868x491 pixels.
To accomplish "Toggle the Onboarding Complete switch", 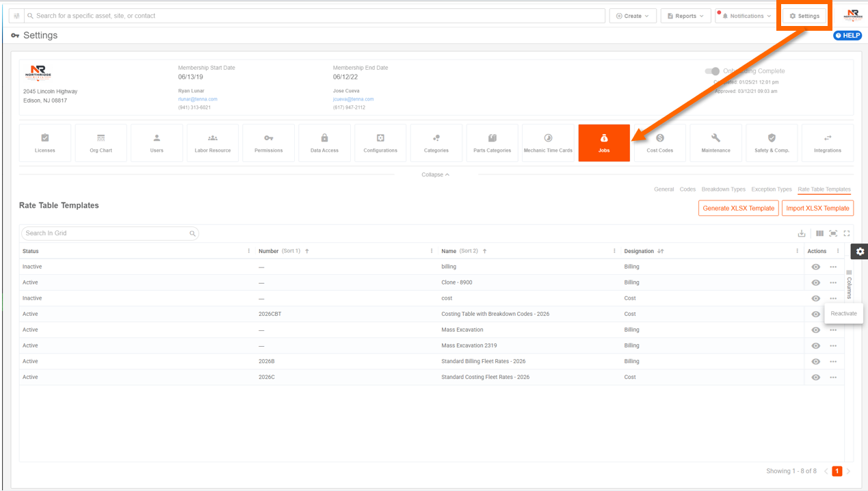I will coord(712,71).
